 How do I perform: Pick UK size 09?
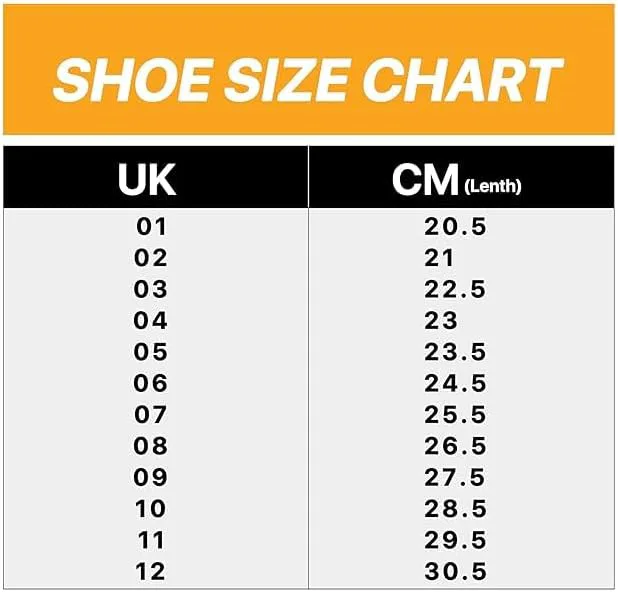coord(151,478)
